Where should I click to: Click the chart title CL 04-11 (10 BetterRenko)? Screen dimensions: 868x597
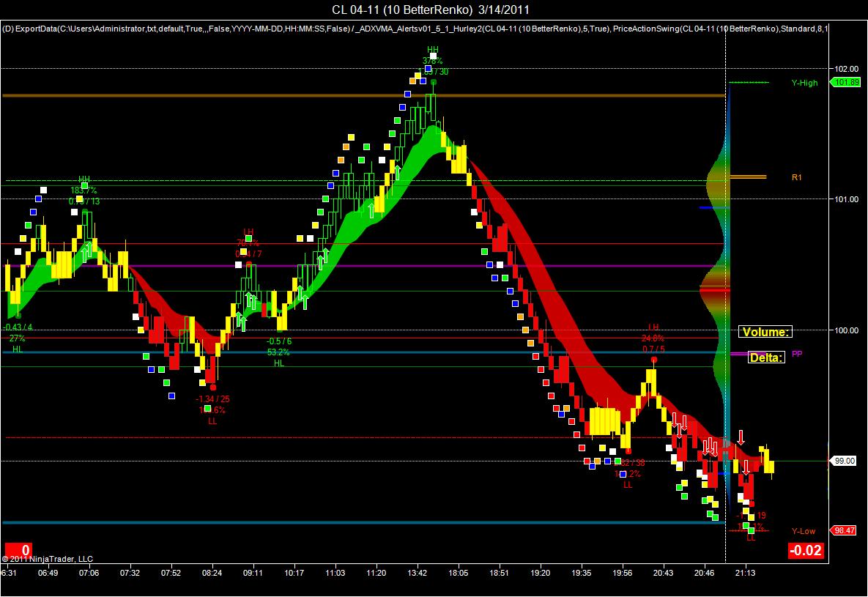[x=430, y=10]
